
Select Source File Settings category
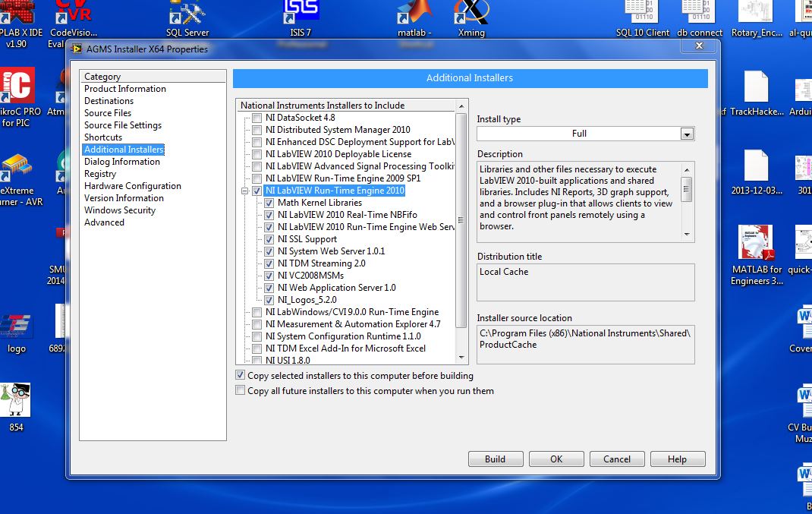pyautogui.click(x=123, y=125)
